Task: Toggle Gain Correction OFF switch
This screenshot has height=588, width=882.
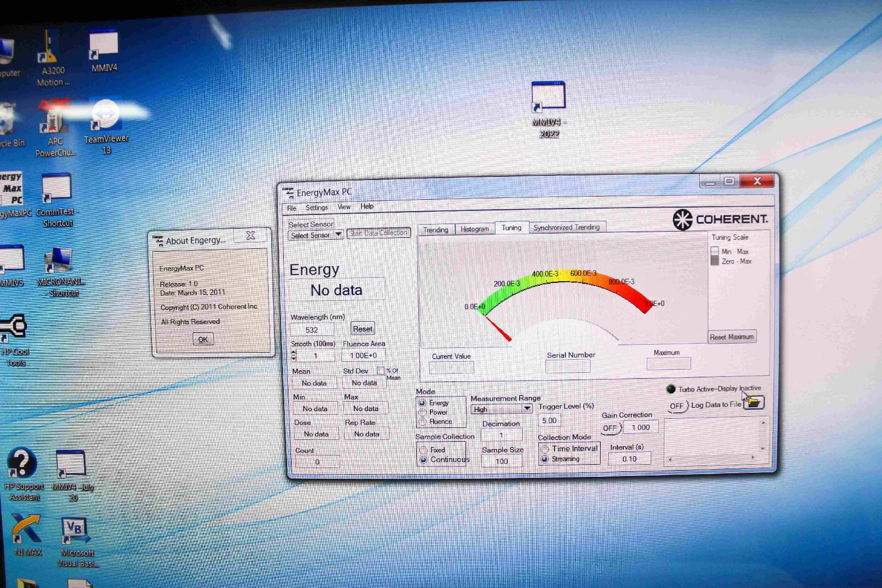Action: tap(611, 428)
